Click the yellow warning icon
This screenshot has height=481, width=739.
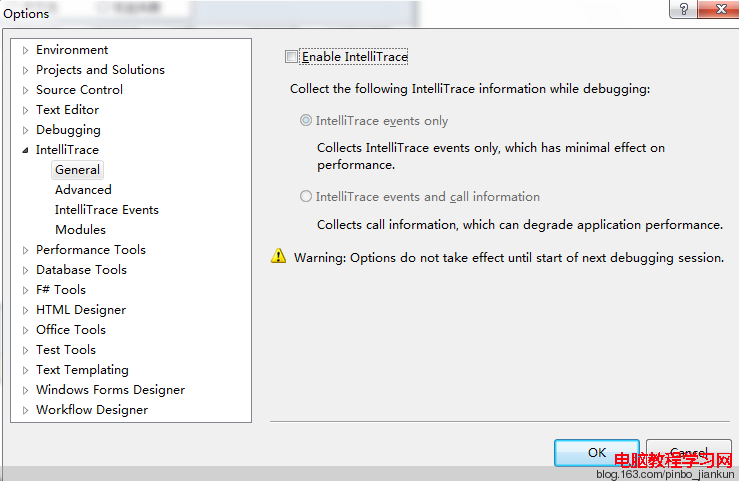pyautogui.click(x=279, y=256)
